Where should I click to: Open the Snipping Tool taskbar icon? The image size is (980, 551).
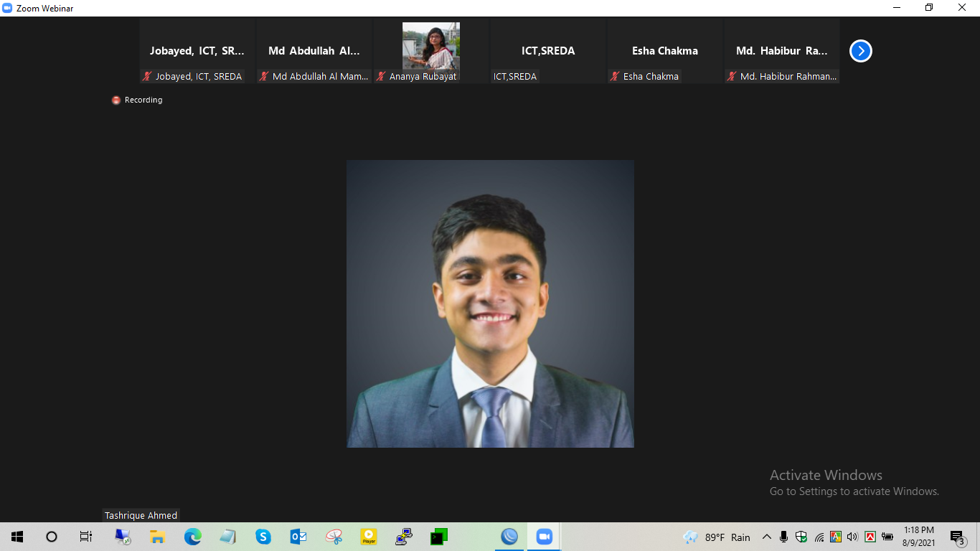click(x=334, y=537)
